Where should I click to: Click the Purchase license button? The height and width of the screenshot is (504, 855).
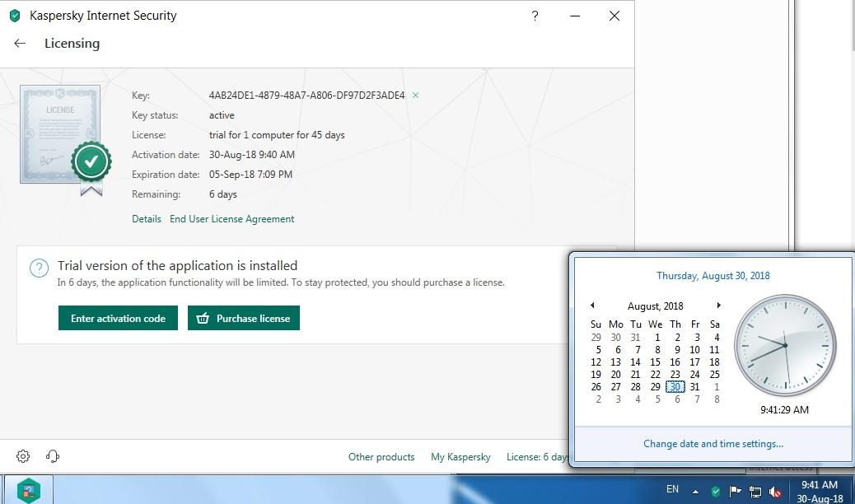(244, 318)
